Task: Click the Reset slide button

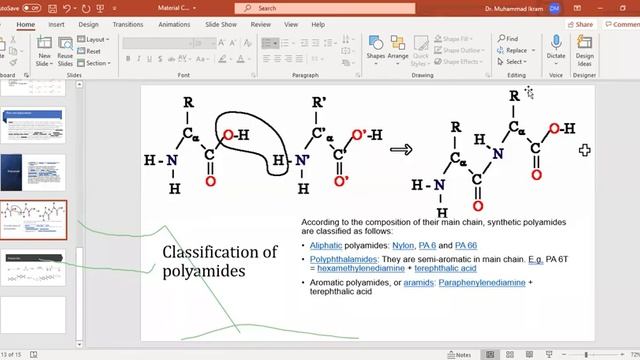Action: tap(89, 51)
